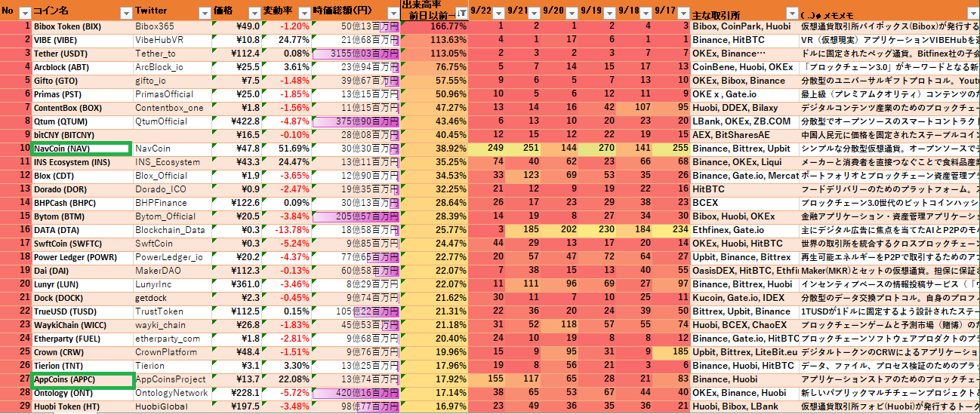Select the green-outlined NavCoin (NAV) cell
This screenshot has width=980, height=414.
82,149
